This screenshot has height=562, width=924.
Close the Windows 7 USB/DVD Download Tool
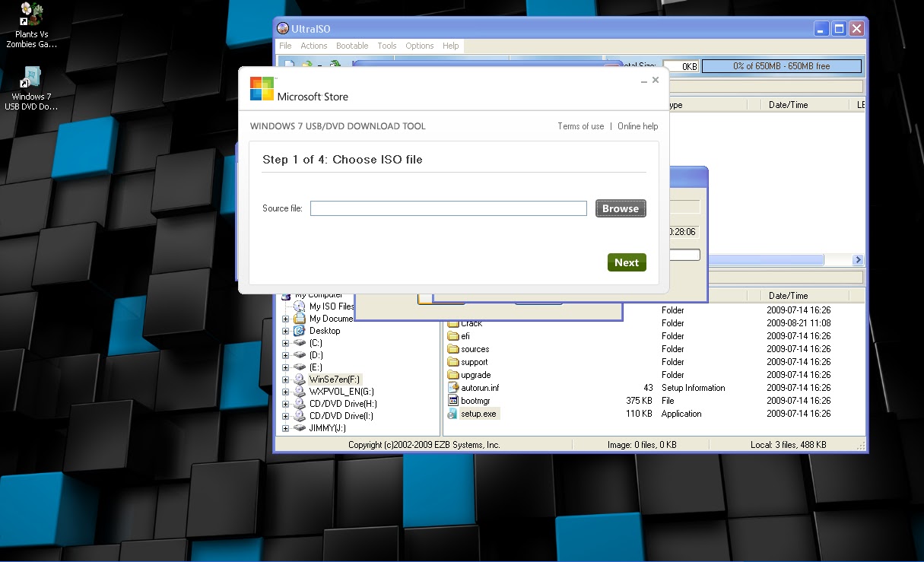[x=656, y=80]
